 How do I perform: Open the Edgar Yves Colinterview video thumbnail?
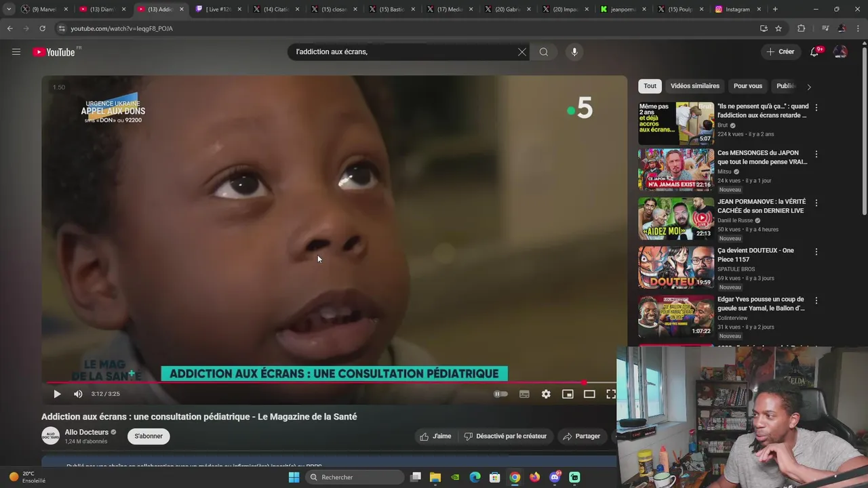676,316
